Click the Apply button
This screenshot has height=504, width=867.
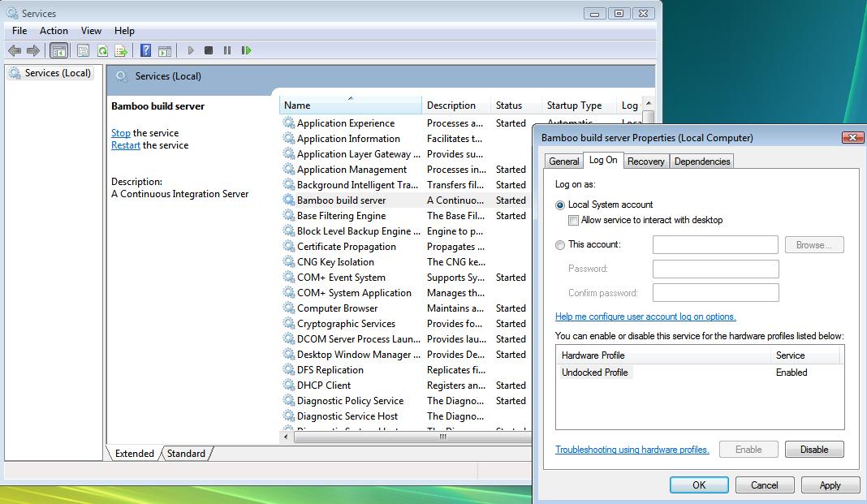tap(830, 485)
